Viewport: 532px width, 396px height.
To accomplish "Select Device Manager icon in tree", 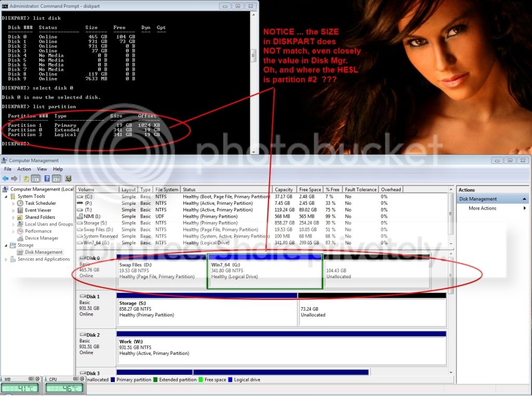I will pyautogui.click(x=20, y=238).
